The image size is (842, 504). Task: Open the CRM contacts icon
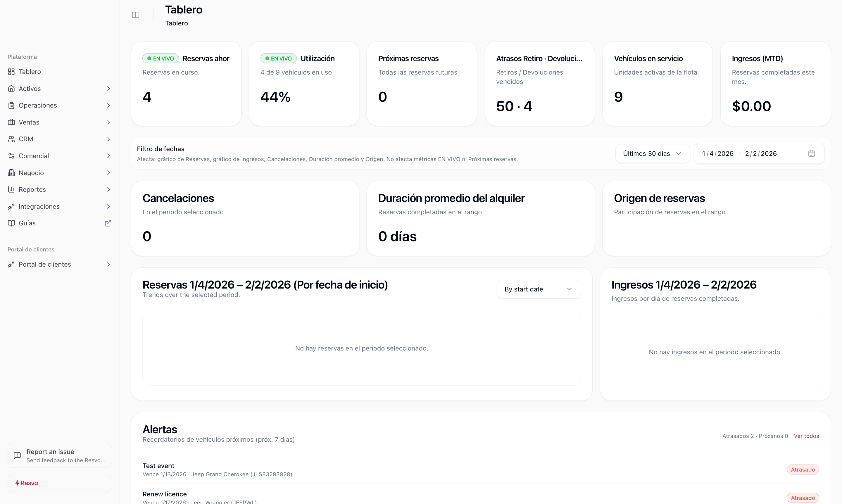[11, 139]
